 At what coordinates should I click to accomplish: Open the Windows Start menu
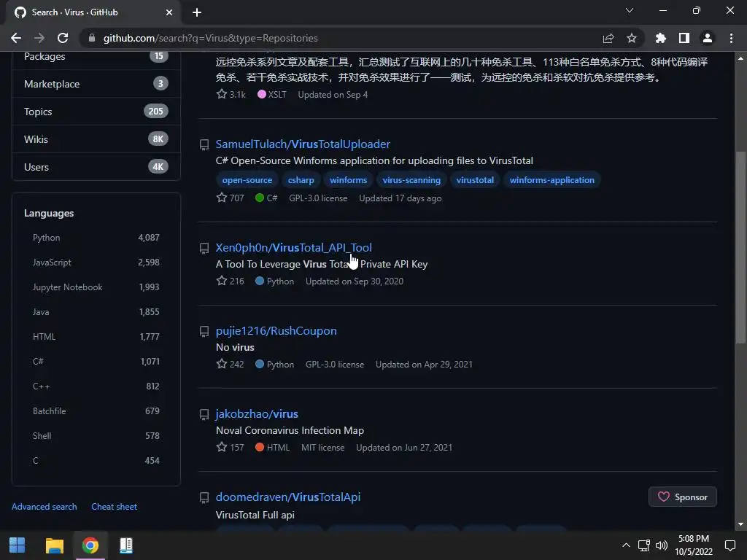(x=18, y=545)
